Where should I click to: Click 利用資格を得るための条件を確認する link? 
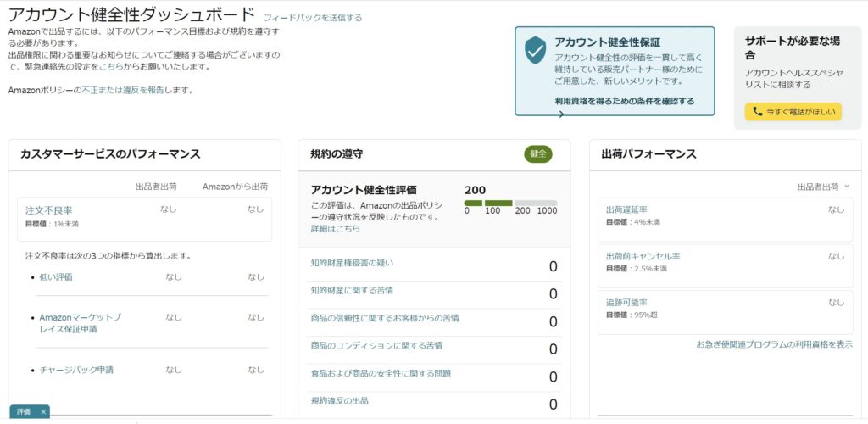tap(625, 101)
